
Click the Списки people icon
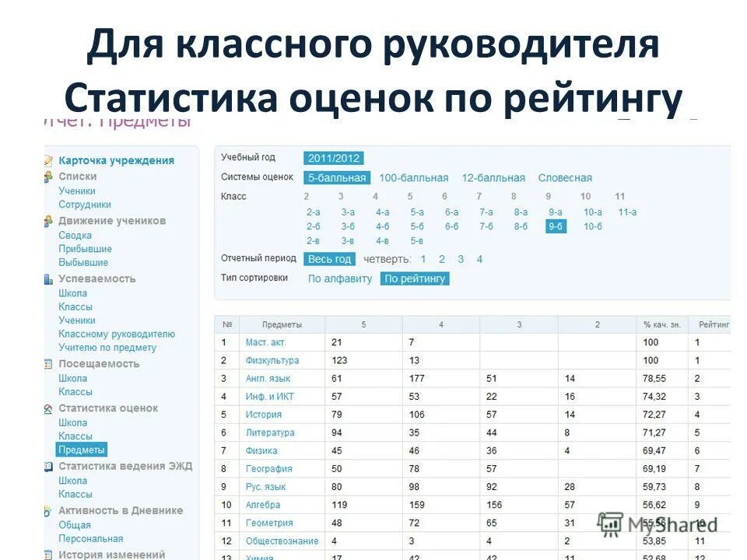48,177
